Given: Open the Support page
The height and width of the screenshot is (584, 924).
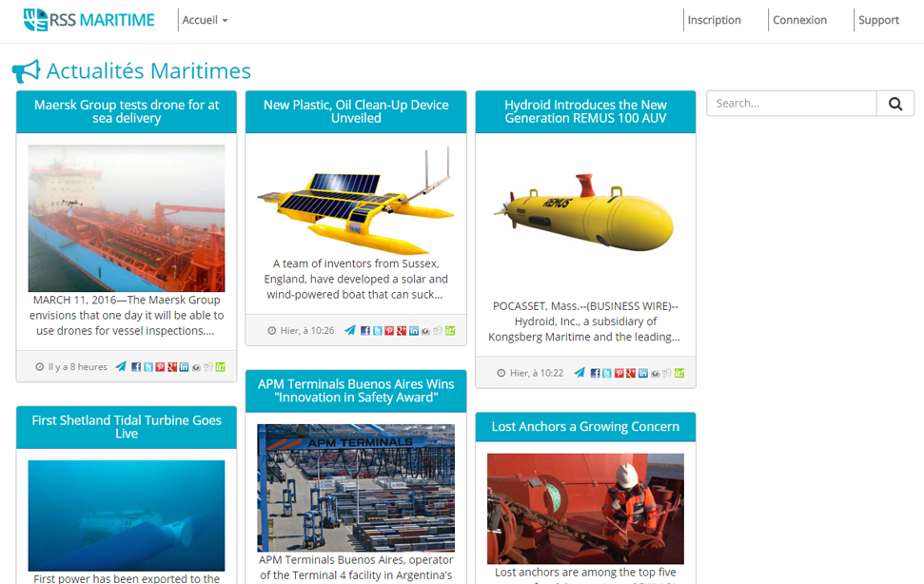Looking at the screenshot, I should pos(878,20).
